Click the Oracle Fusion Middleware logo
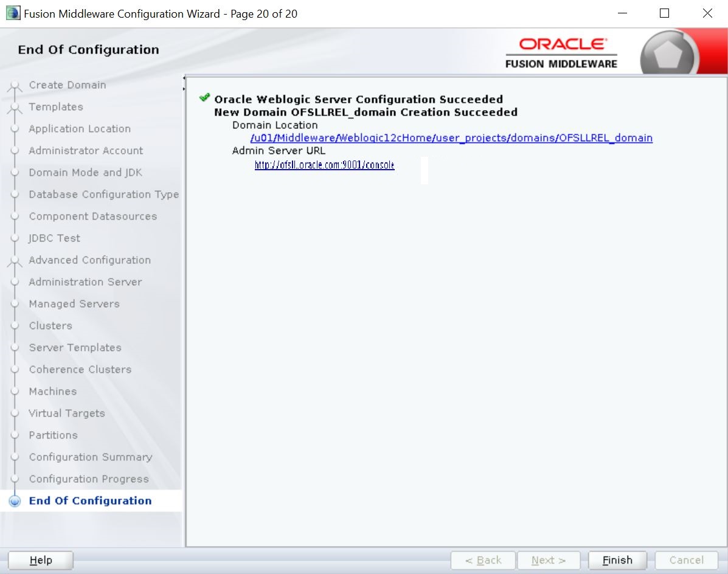Image resolution: width=728 pixels, height=574 pixels. click(x=561, y=53)
